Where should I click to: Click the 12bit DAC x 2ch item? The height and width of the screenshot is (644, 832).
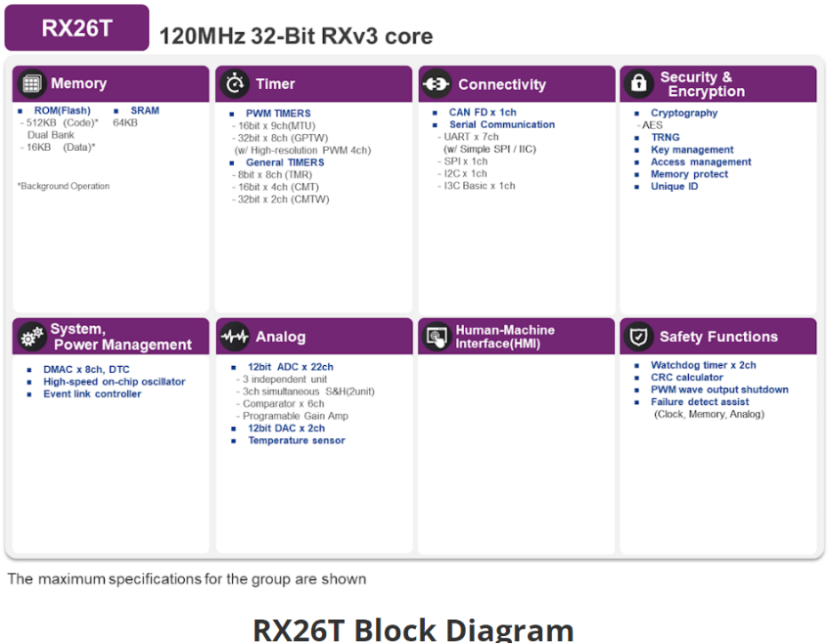point(286,428)
